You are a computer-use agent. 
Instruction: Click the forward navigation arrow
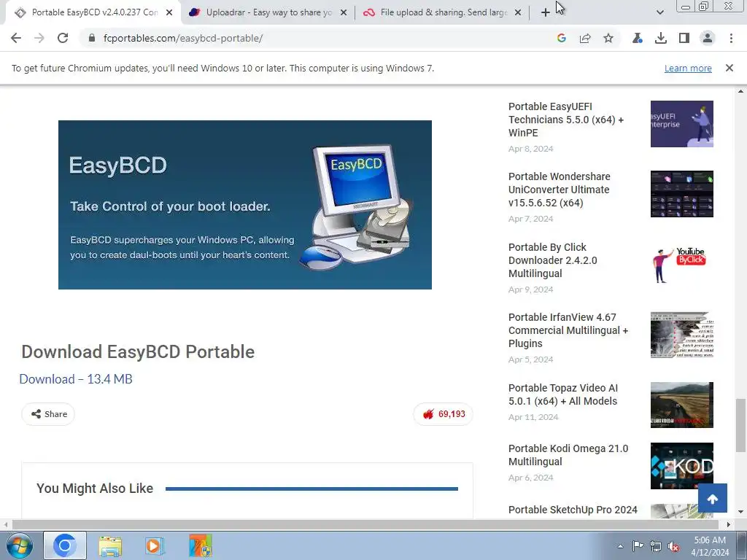tap(39, 38)
